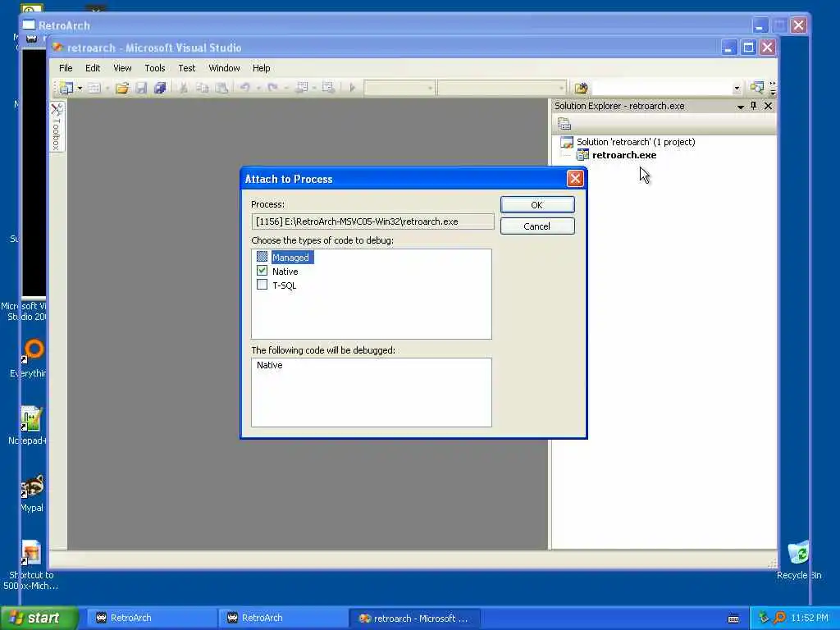Click the Process path field
The image size is (840, 630).
[372, 221]
